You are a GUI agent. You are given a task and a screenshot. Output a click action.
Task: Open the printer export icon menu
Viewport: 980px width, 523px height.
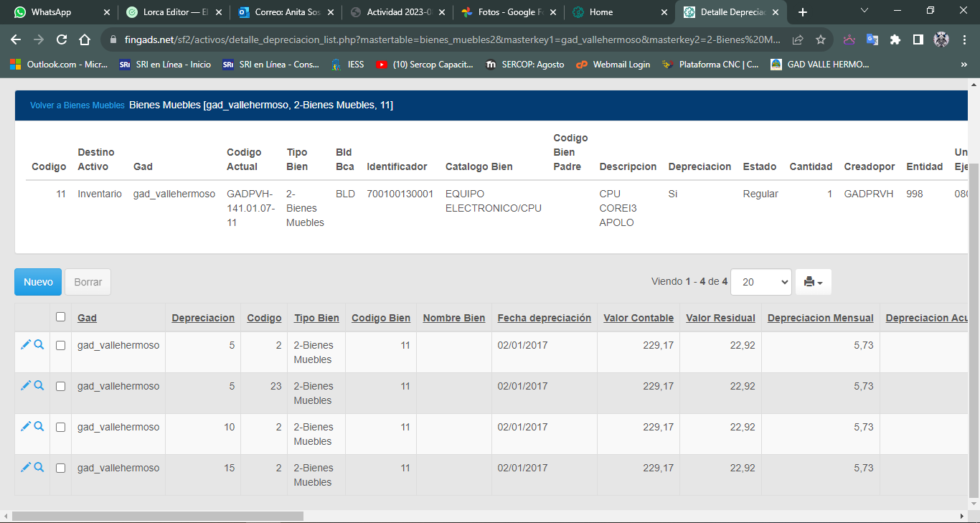(813, 282)
